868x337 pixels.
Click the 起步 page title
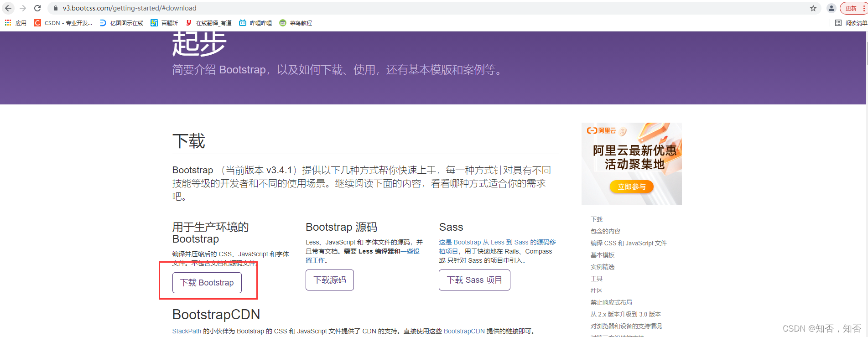click(x=199, y=44)
